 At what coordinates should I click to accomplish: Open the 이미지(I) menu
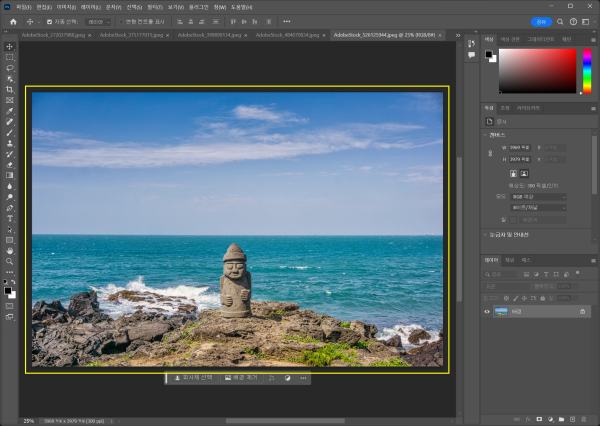67,7
